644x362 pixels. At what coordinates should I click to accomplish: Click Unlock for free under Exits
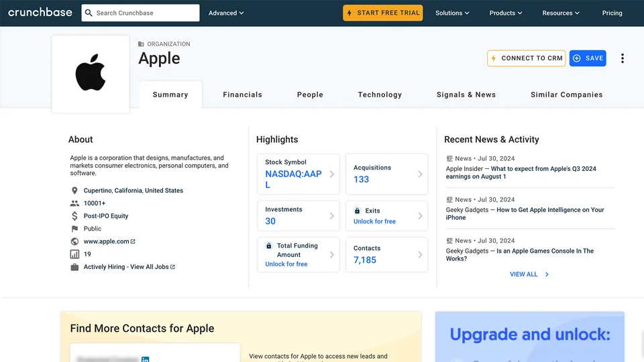374,221
